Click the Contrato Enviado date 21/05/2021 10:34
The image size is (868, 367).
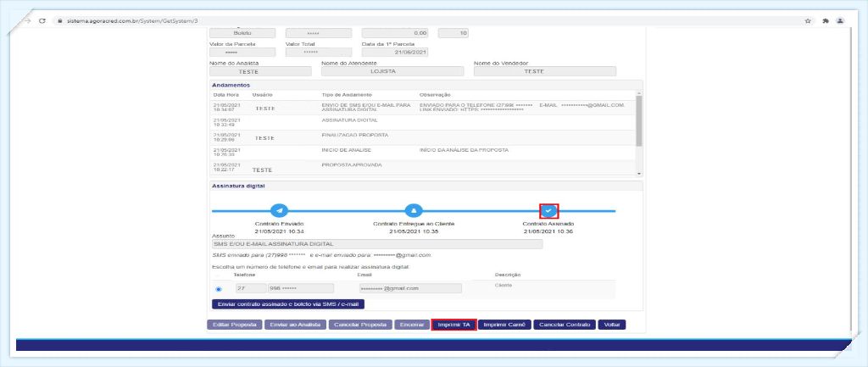pos(279,231)
